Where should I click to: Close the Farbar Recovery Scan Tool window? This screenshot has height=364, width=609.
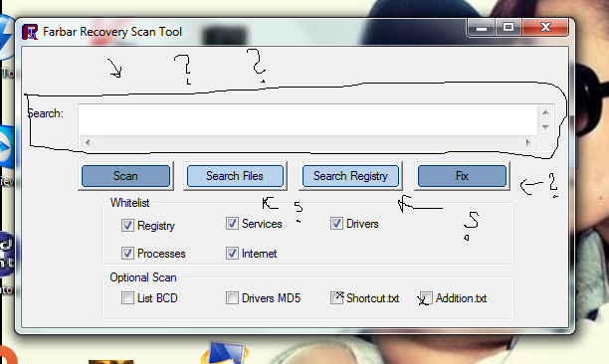pyautogui.click(x=545, y=27)
